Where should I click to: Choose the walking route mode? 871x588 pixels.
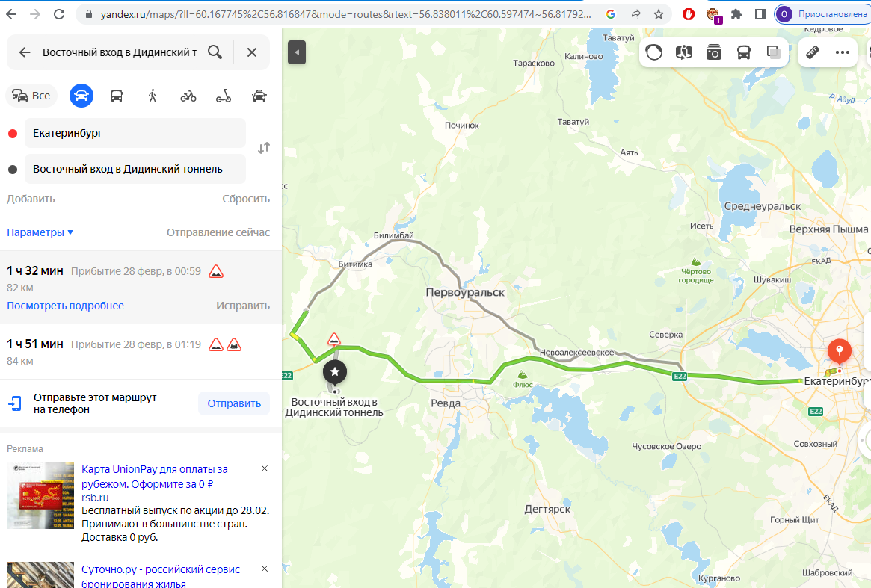(x=153, y=96)
